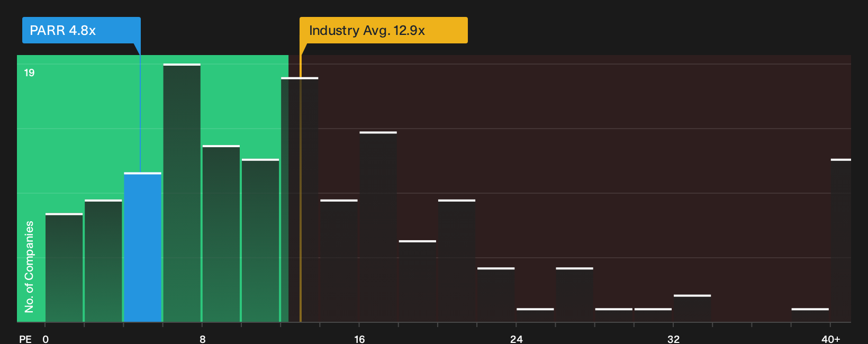Click the axis label 16
Viewport: 868px width, 344px height.
click(359, 339)
